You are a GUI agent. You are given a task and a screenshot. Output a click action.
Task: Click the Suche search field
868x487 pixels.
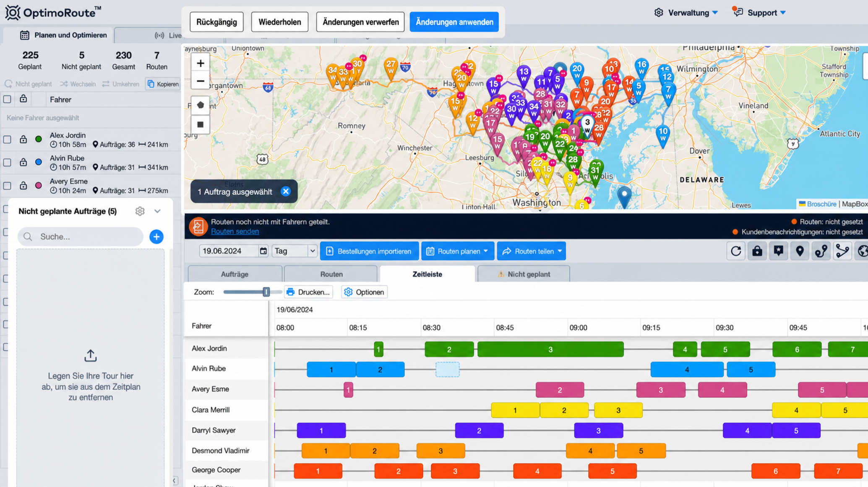(x=81, y=237)
